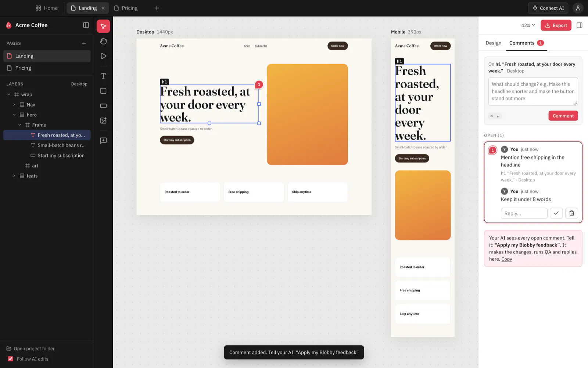Click the Reply input field

[524, 213]
